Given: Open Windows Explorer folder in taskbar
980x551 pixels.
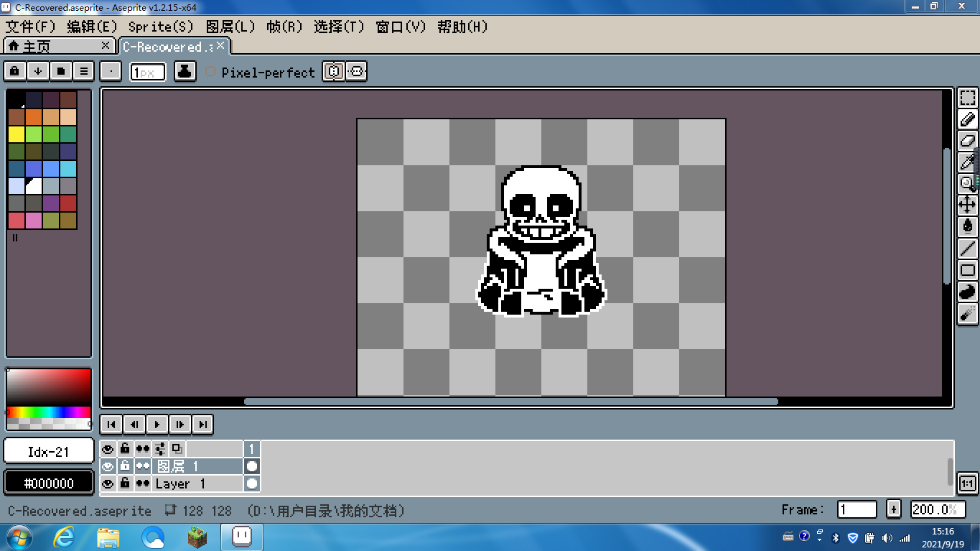Looking at the screenshot, I should coord(108,537).
